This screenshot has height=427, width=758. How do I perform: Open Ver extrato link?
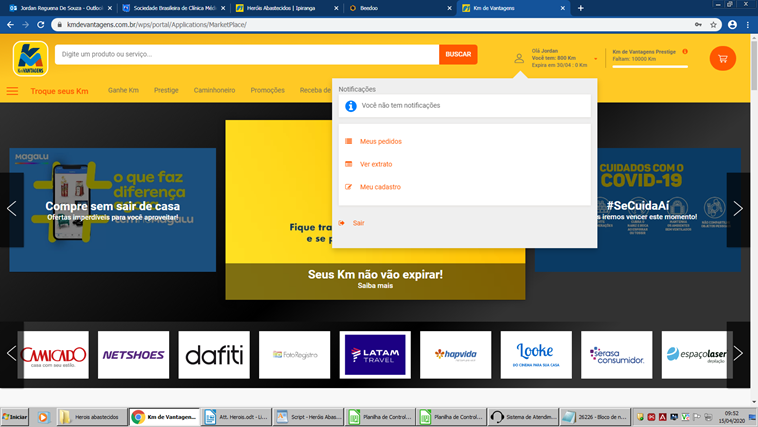(x=376, y=164)
